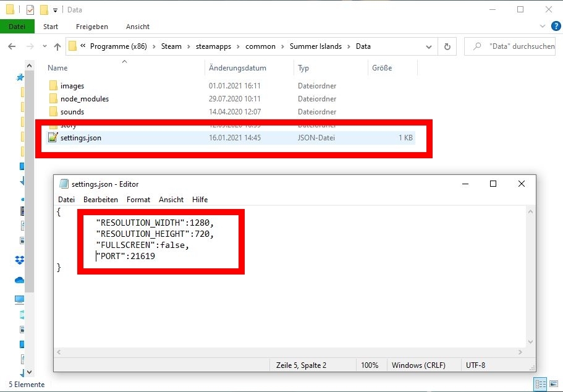
Task: Select the OneDrive cloud icon in sidebar
Action: point(20,280)
